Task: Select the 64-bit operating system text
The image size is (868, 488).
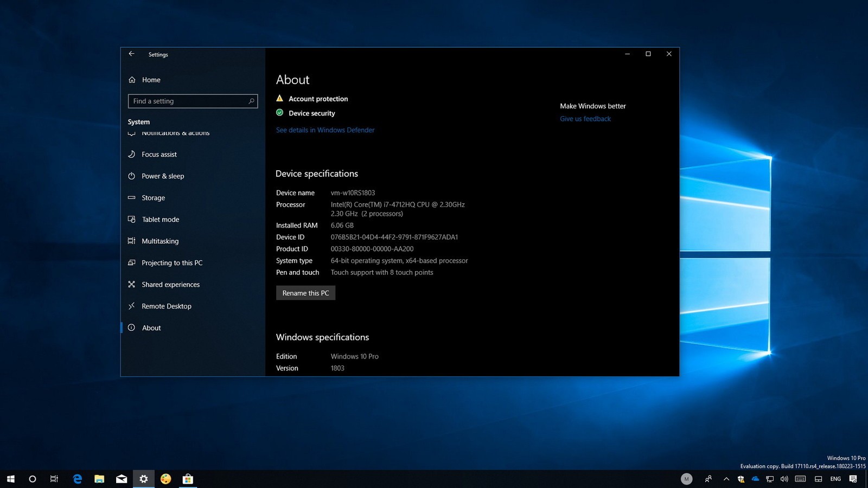Action: pos(367,261)
